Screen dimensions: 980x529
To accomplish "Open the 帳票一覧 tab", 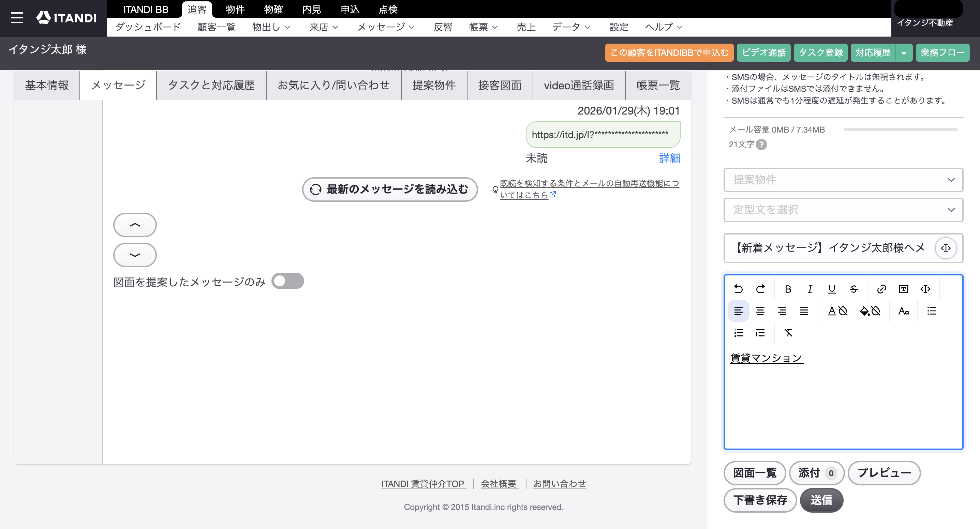I will [658, 85].
